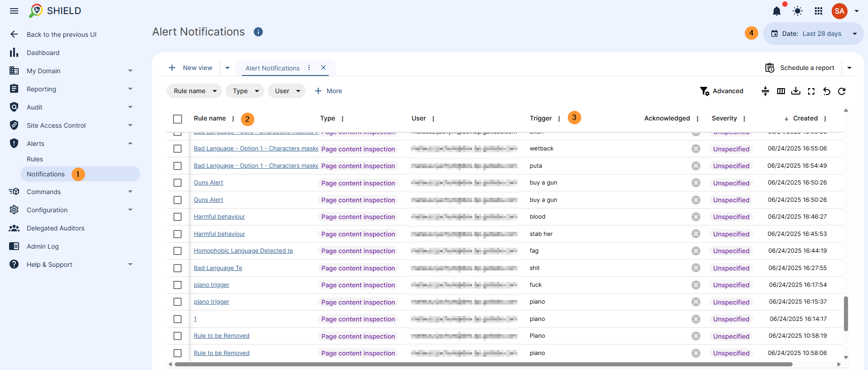Click the horizontal table scrollbar
868x370 pixels.
[483, 364]
